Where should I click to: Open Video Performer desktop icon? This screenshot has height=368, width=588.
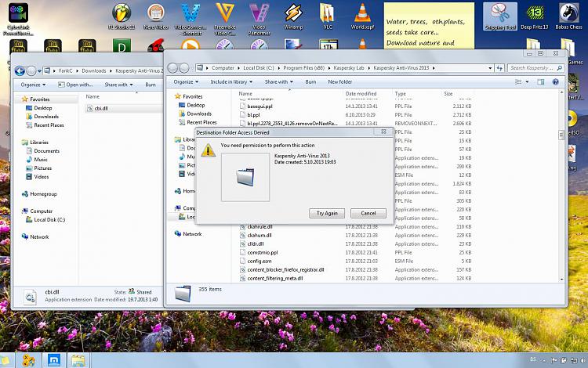tap(260, 20)
